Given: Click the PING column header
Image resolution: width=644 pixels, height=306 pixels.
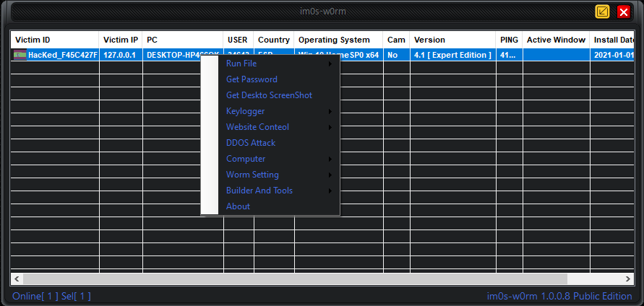Looking at the screenshot, I should click(x=509, y=40).
